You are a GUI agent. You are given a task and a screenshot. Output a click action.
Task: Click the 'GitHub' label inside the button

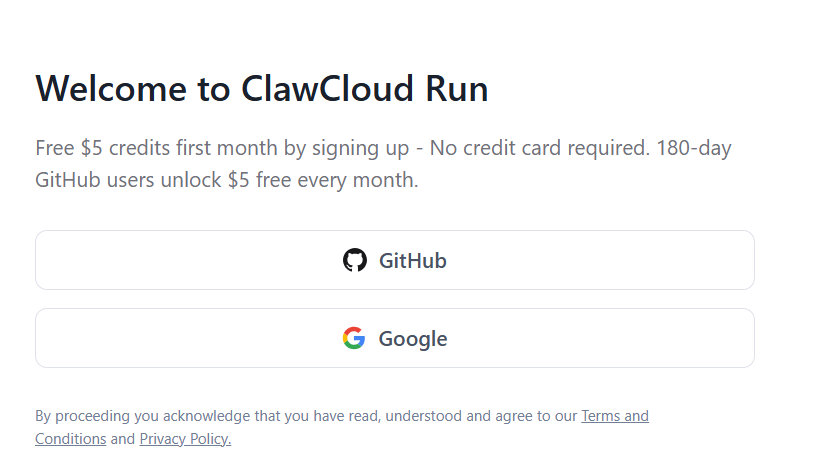pyautogui.click(x=413, y=261)
